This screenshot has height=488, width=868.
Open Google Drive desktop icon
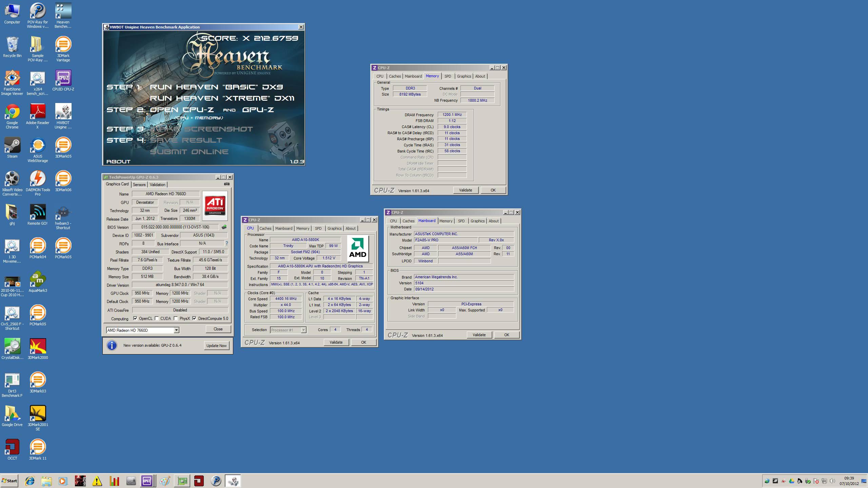[12, 416]
